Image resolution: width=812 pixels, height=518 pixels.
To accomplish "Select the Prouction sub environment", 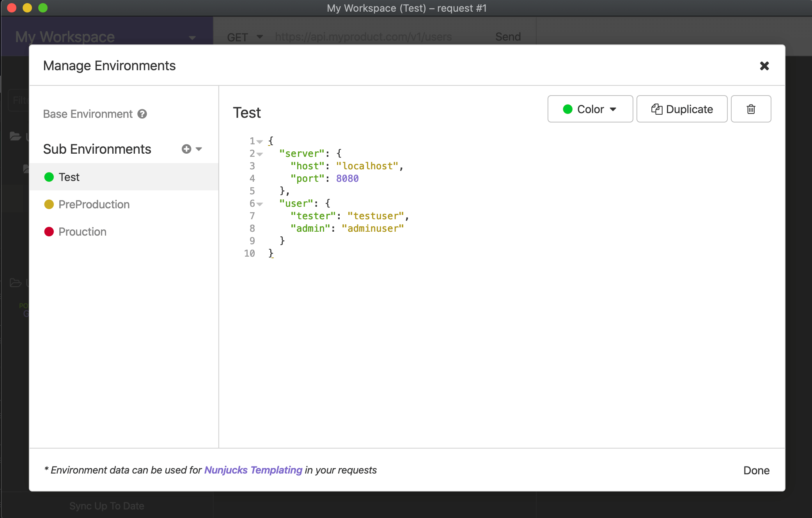I will point(82,232).
